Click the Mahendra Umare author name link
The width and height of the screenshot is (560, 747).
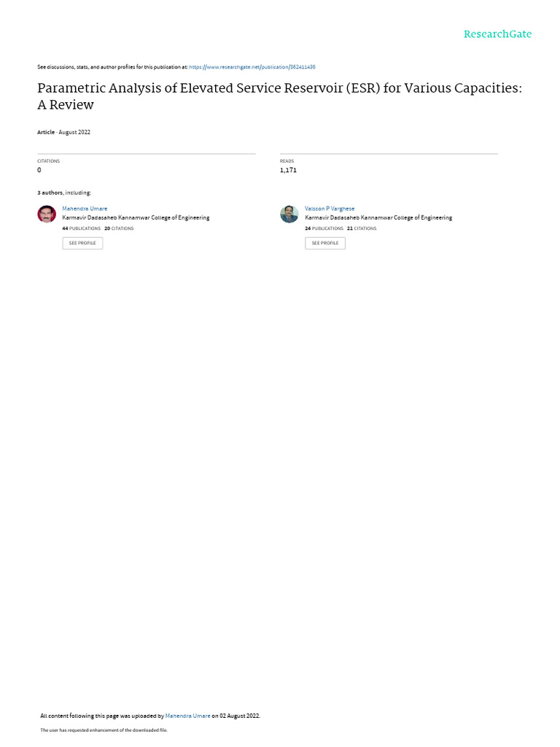(x=85, y=209)
